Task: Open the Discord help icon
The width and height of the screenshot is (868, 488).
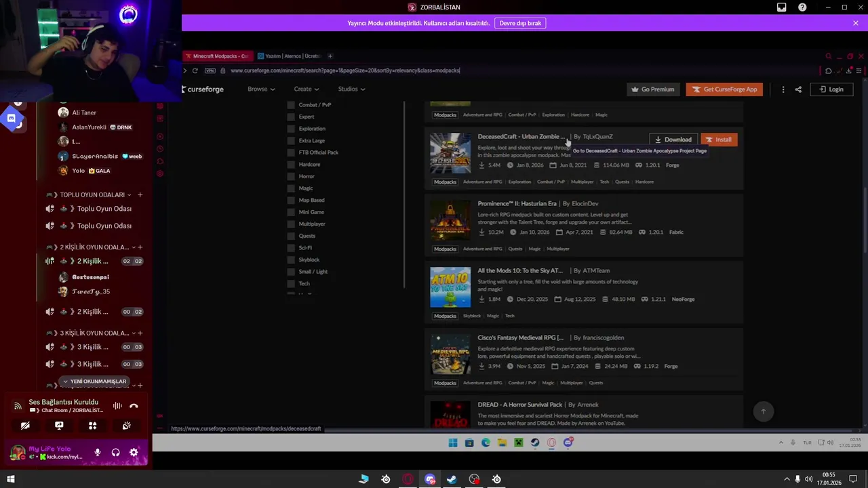Action: tap(802, 7)
